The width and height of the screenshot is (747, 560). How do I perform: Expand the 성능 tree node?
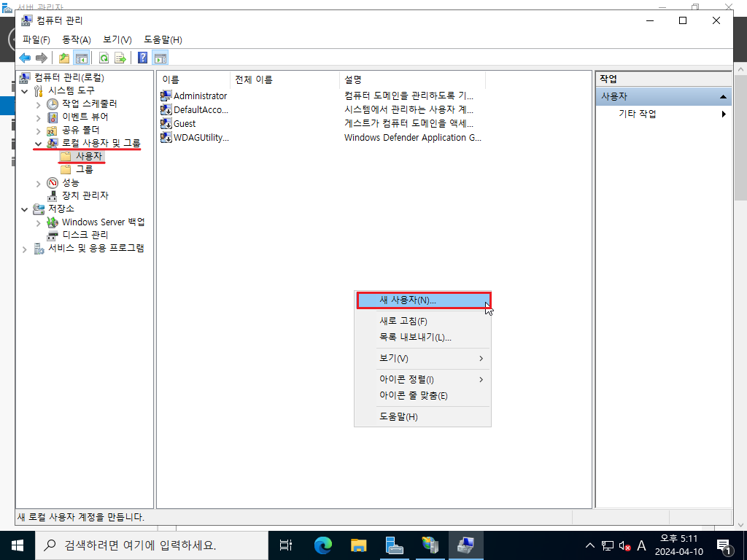(x=39, y=183)
